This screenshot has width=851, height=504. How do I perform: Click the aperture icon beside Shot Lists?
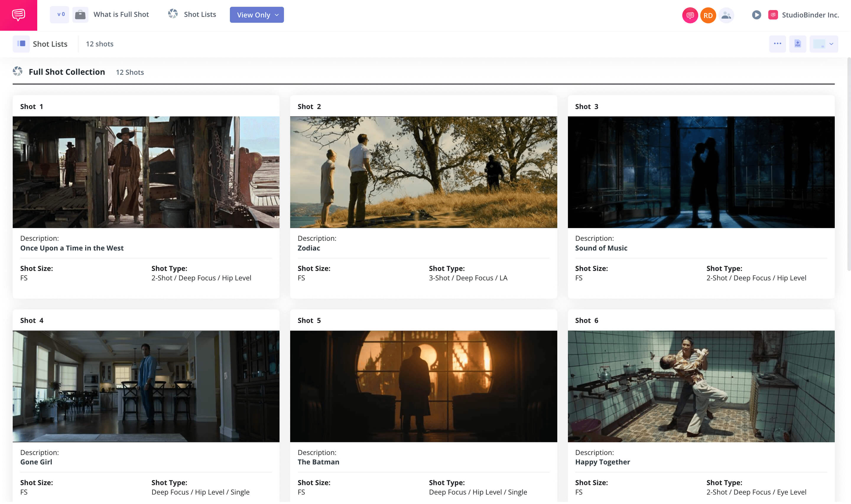173,14
